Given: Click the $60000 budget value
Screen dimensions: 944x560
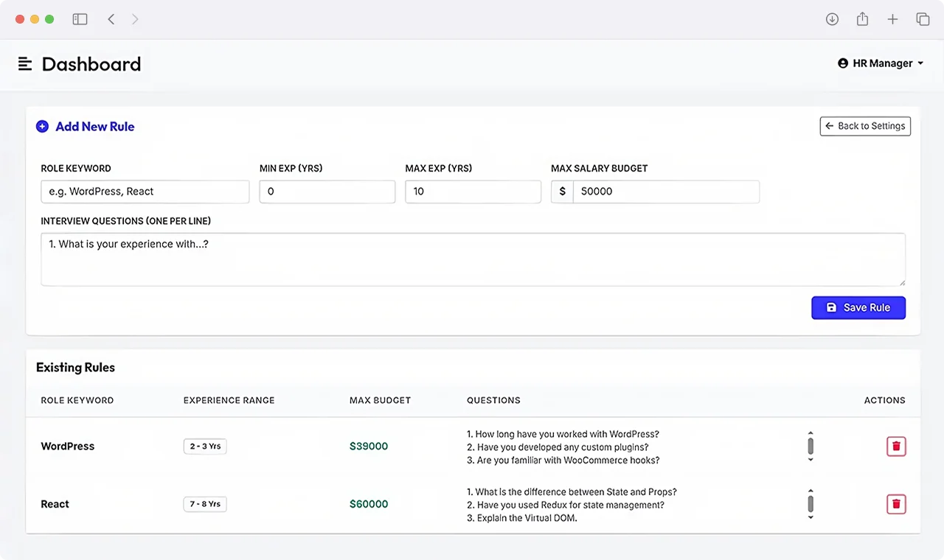Looking at the screenshot, I should pyautogui.click(x=369, y=504).
